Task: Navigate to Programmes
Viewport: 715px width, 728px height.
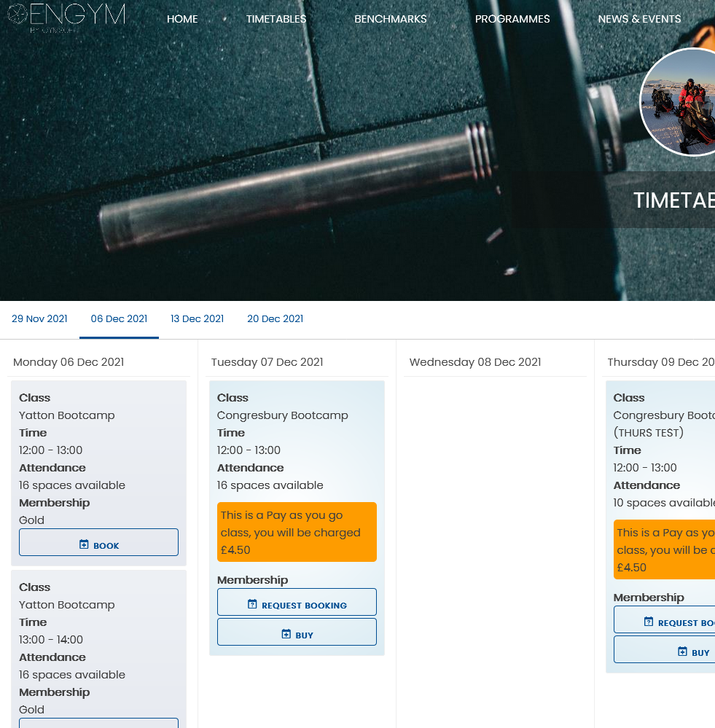Action: click(x=512, y=19)
